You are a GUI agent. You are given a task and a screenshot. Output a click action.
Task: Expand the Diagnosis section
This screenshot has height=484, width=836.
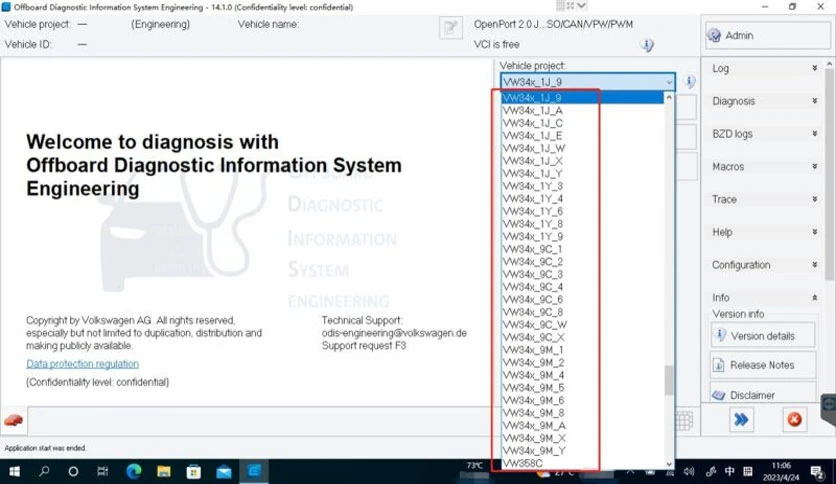(x=765, y=101)
